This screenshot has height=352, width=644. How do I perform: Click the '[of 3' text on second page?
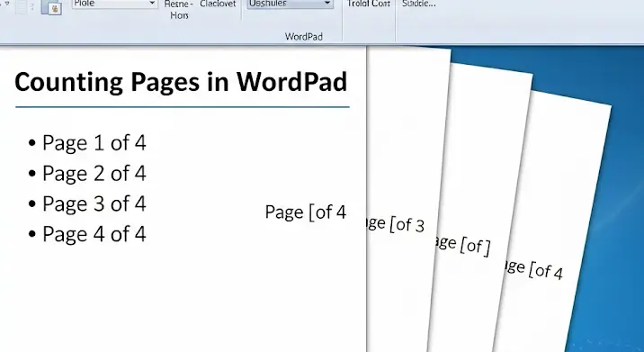407,224
